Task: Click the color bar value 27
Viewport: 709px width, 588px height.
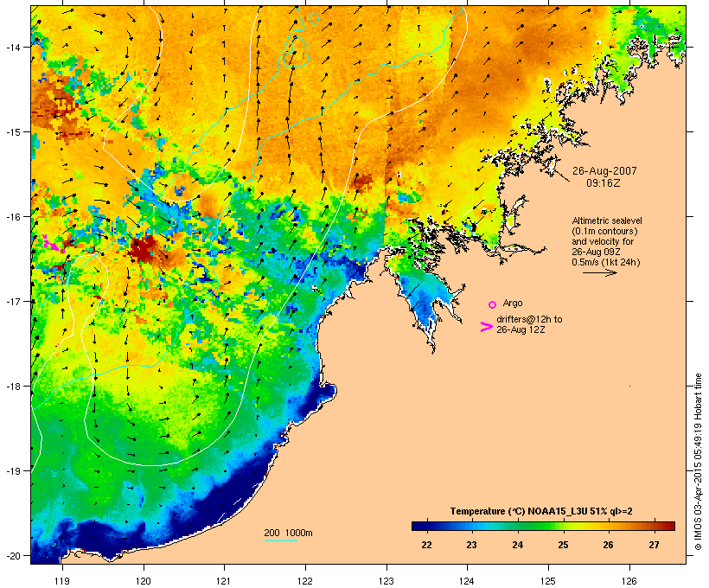Action: pos(654,545)
